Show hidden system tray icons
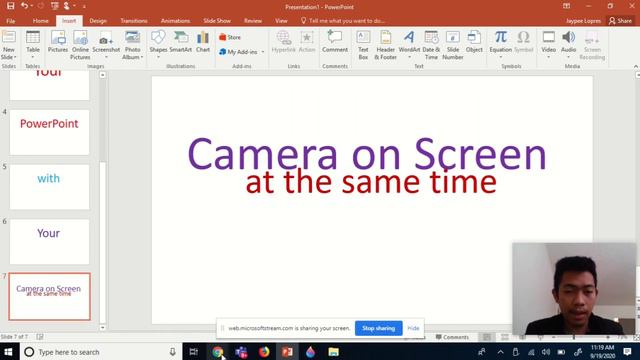 (500, 352)
